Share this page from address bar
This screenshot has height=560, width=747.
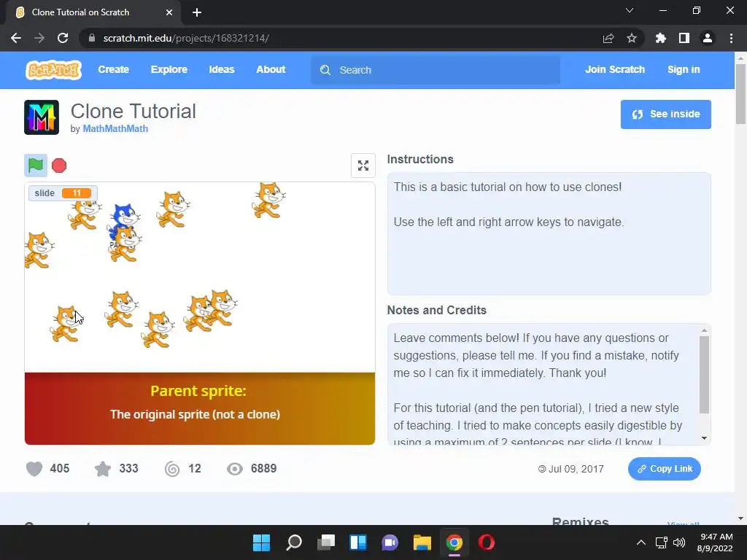click(x=608, y=38)
